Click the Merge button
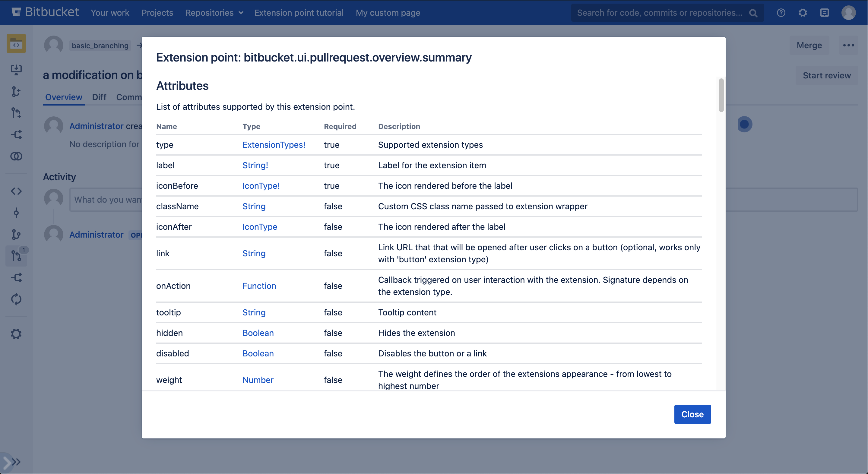The image size is (868, 474). click(809, 45)
